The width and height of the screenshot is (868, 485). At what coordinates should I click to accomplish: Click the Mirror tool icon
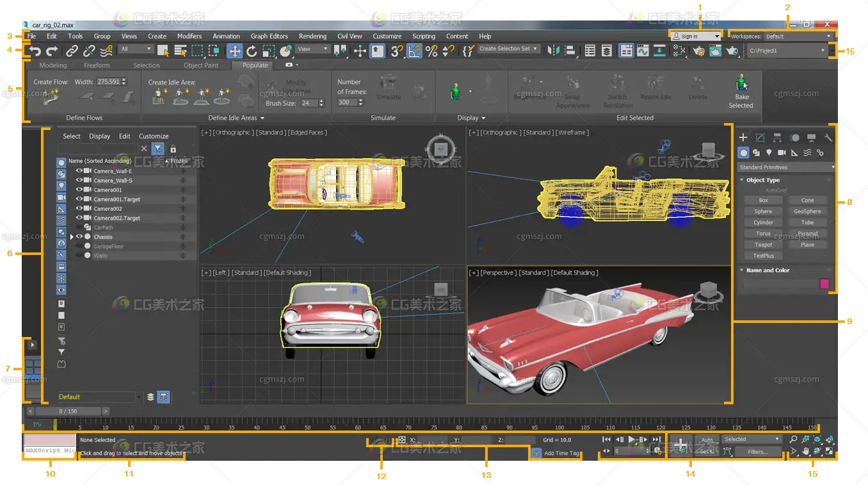coord(554,51)
